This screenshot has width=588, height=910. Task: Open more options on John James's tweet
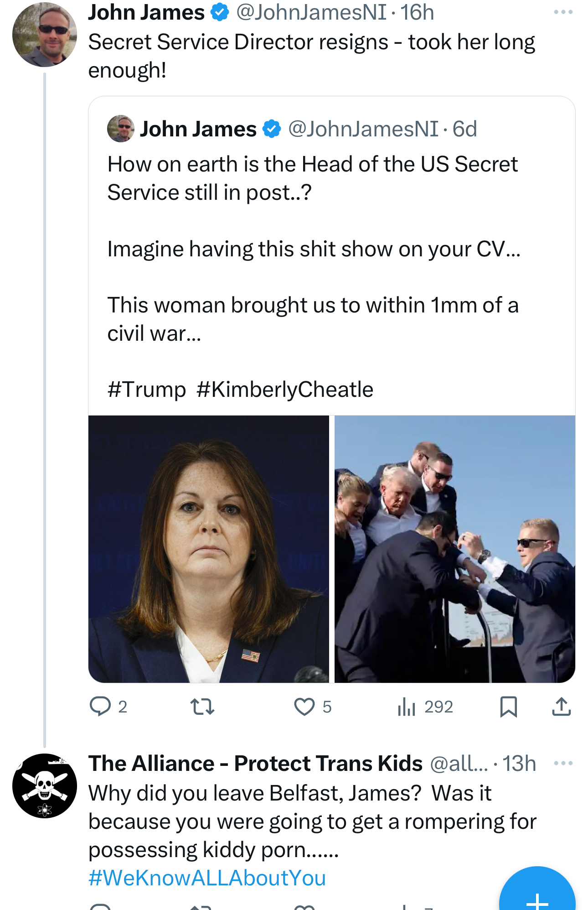tap(563, 12)
